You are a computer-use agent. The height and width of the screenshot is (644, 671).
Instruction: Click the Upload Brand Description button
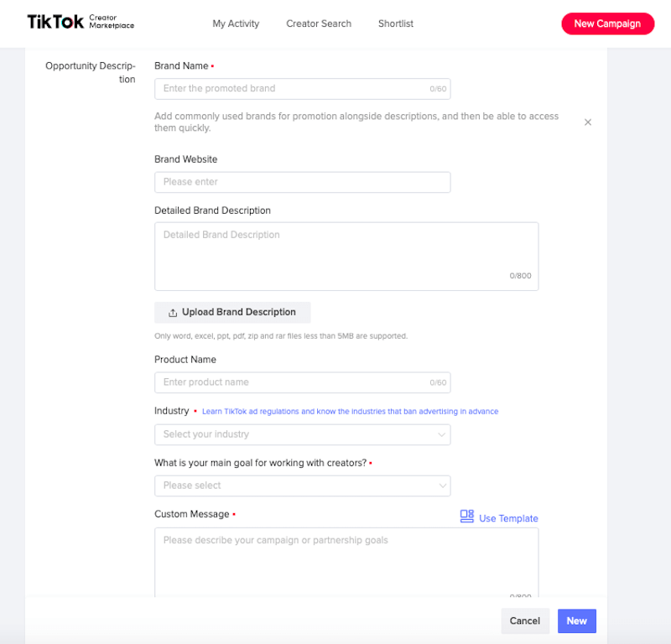pos(232,313)
